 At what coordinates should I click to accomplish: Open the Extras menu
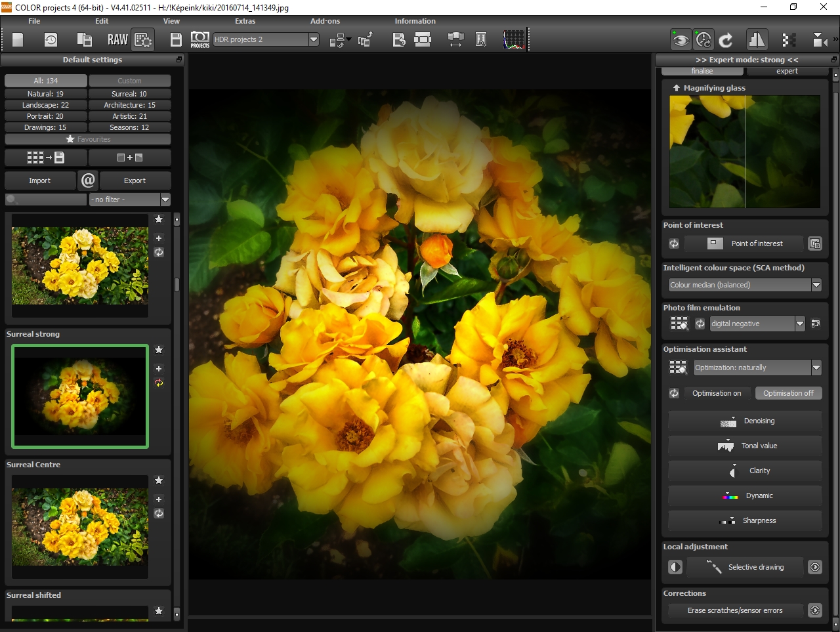click(x=245, y=21)
